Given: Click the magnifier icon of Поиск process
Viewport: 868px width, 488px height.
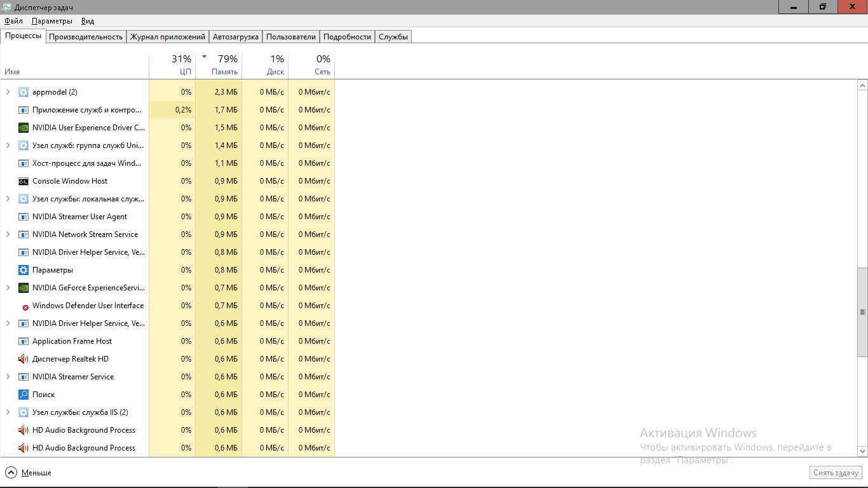Looking at the screenshot, I should tap(24, 395).
